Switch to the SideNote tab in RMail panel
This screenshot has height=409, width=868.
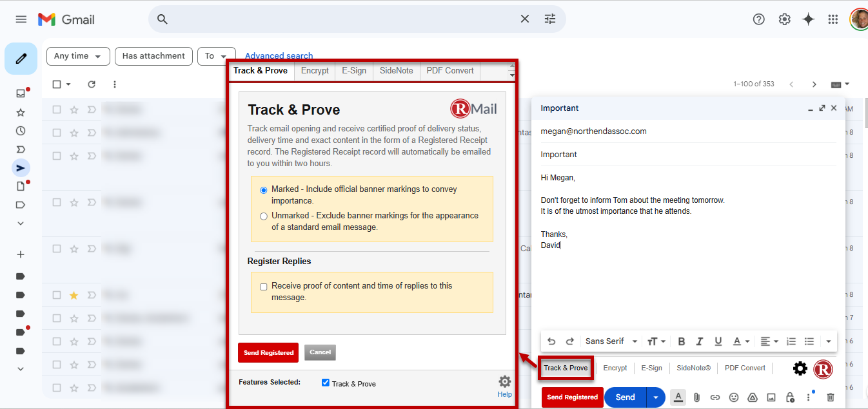click(x=397, y=71)
